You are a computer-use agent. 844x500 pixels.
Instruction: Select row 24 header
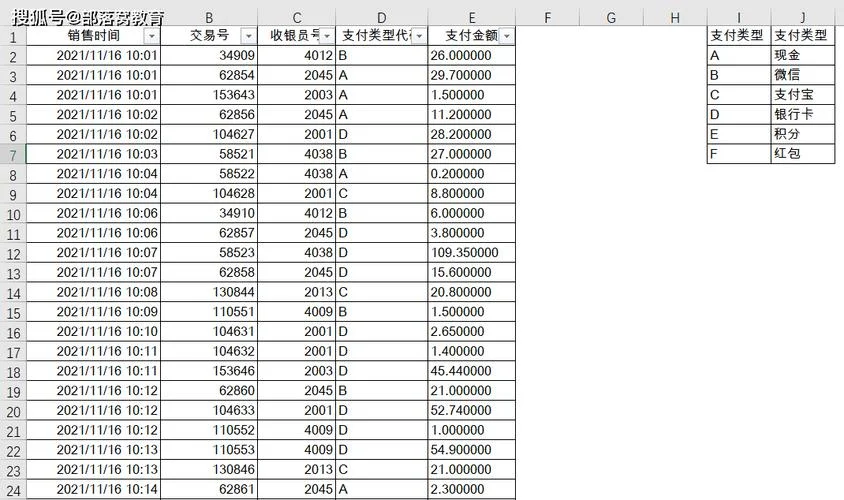(x=13, y=490)
